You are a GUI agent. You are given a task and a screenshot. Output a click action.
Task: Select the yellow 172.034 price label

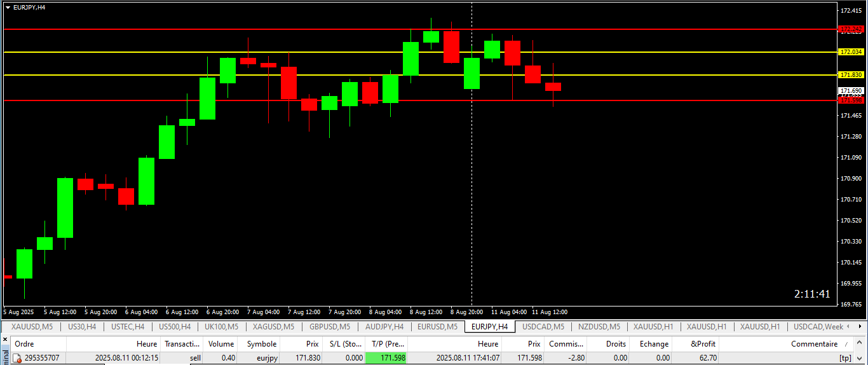(x=851, y=52)
